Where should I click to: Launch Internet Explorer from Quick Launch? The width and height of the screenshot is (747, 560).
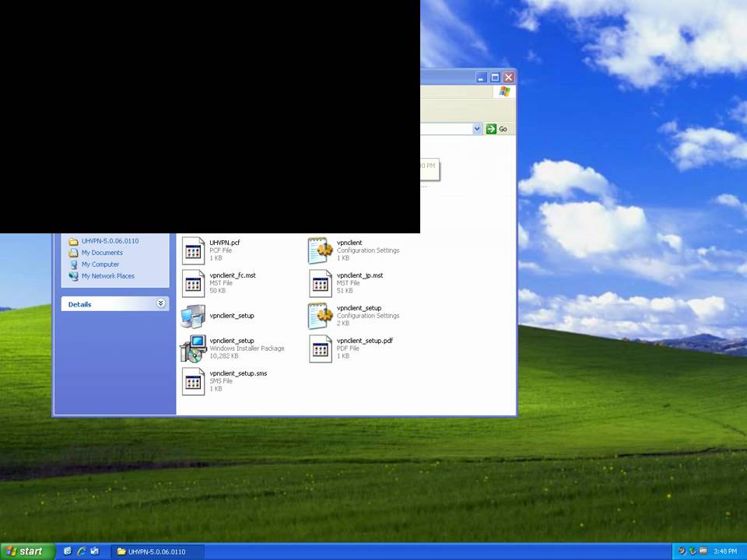82,551
